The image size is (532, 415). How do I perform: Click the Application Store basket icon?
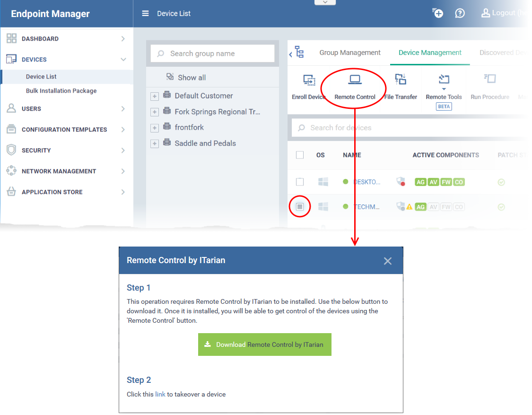click(x=11, y=191)
